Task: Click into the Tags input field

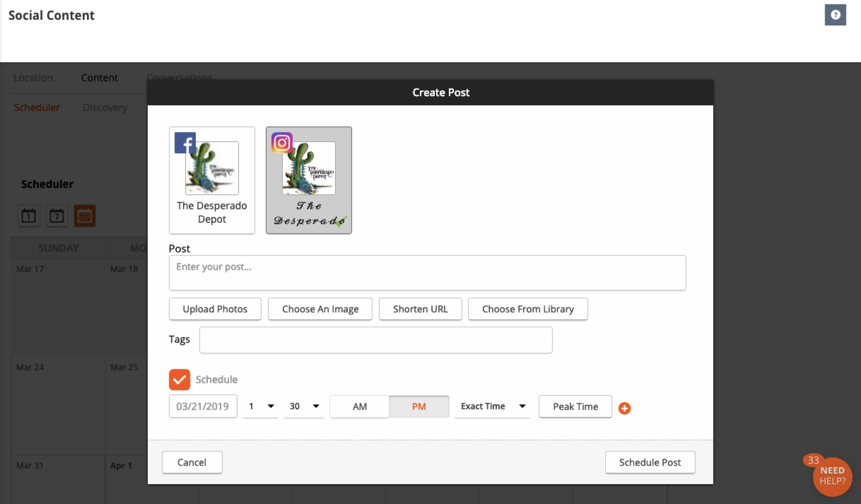Action: [x=376, y=340]
